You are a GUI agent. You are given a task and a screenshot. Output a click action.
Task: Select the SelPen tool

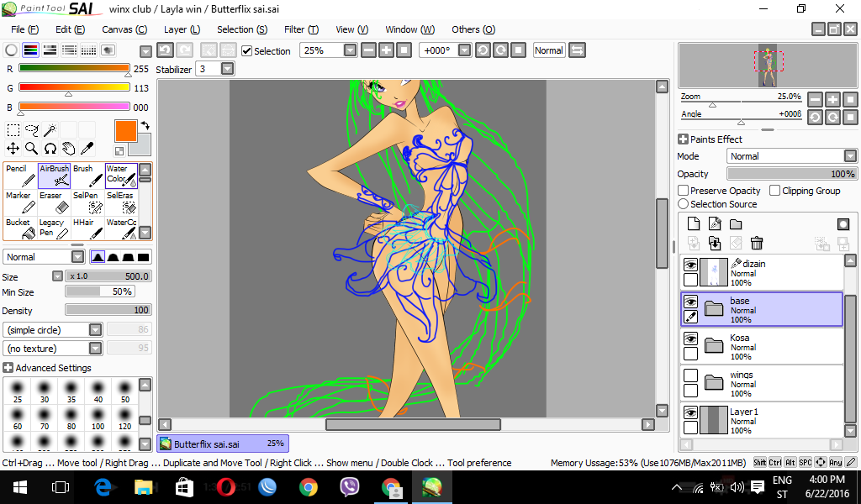coord(87,202)
